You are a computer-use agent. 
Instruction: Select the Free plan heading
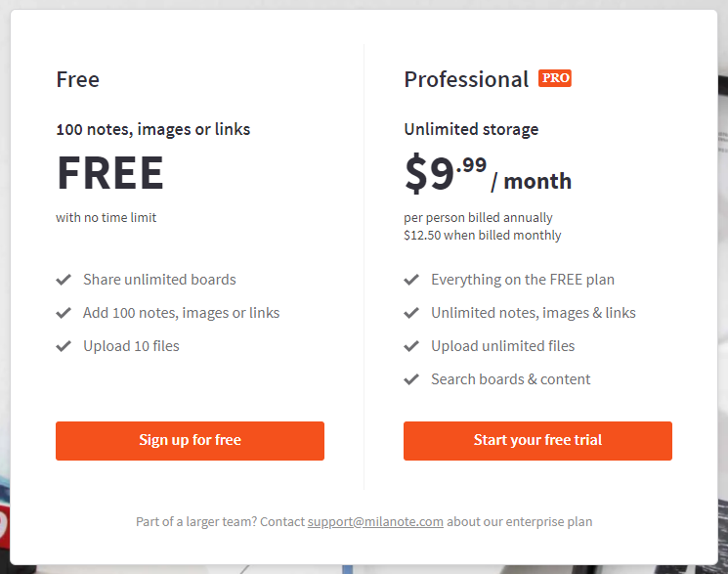coord(77,79)
